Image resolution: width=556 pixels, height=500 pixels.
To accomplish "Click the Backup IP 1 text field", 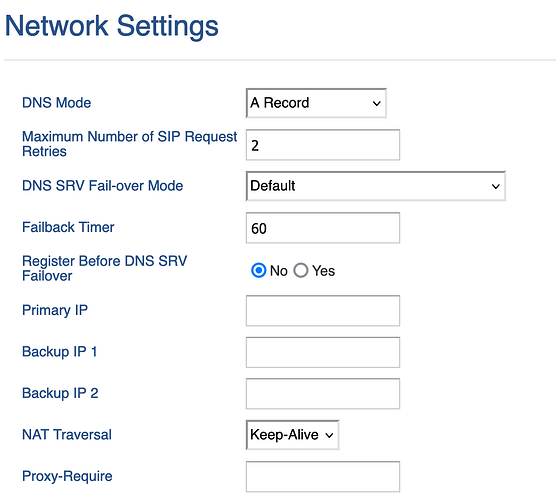I will 323,352.
